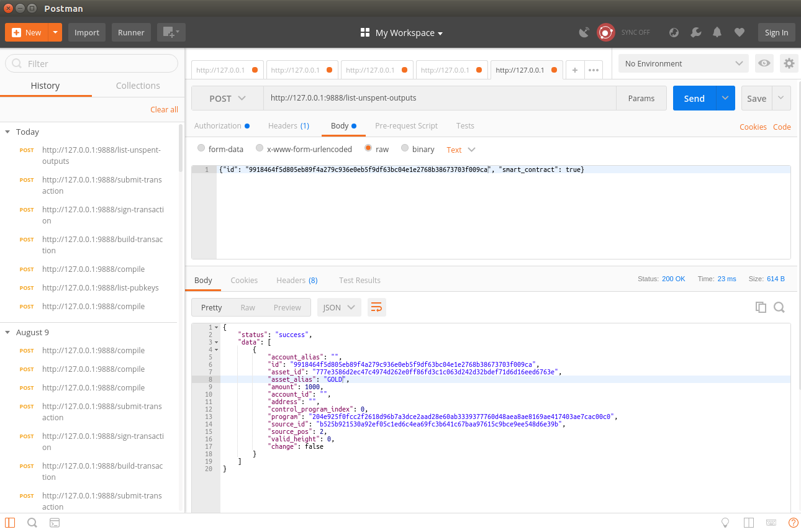Click the Runner button
This screenshot has height=532, width=801.
click(131, 32)
